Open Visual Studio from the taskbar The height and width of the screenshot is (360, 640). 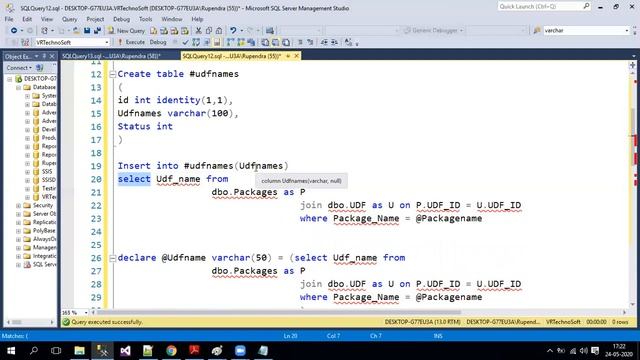tap(125, 351)
